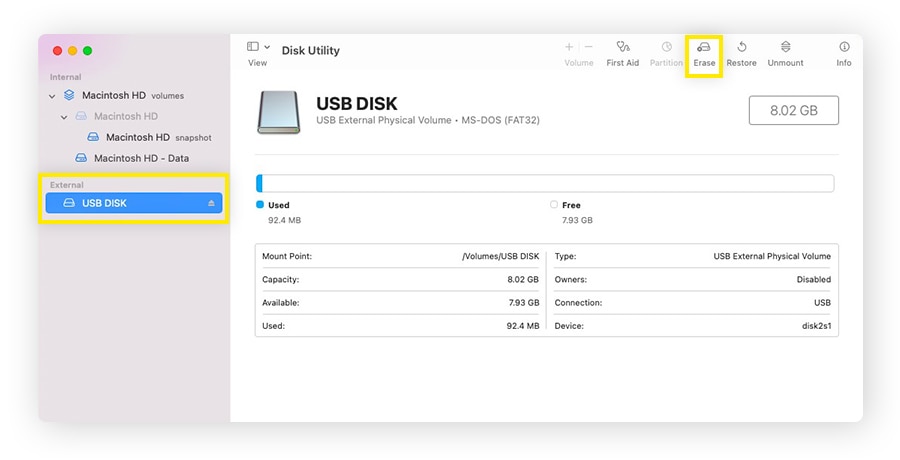Collapse the Macintosh HD volumes group
Viewport: 900px width, 460px height.
(52, 96)
